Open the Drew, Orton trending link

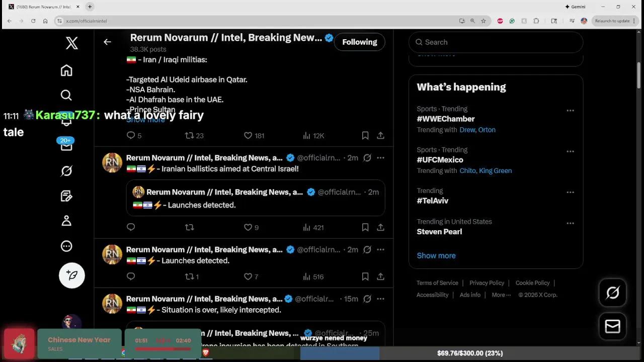click(477, 130)
